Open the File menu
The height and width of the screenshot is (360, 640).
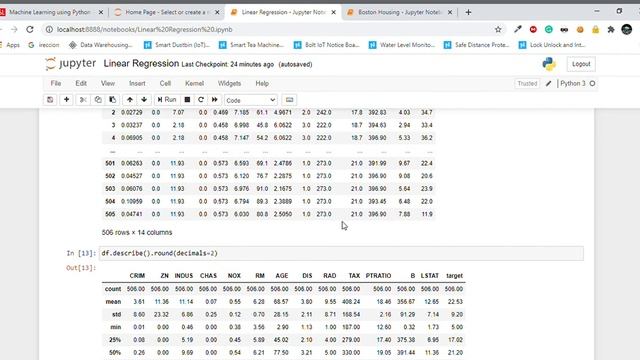(x=56, y=83)
